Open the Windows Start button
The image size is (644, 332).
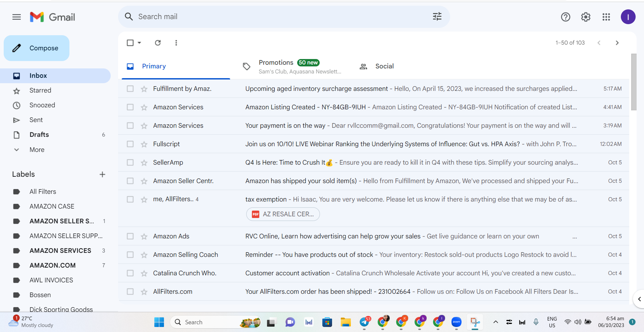(159, 322)
